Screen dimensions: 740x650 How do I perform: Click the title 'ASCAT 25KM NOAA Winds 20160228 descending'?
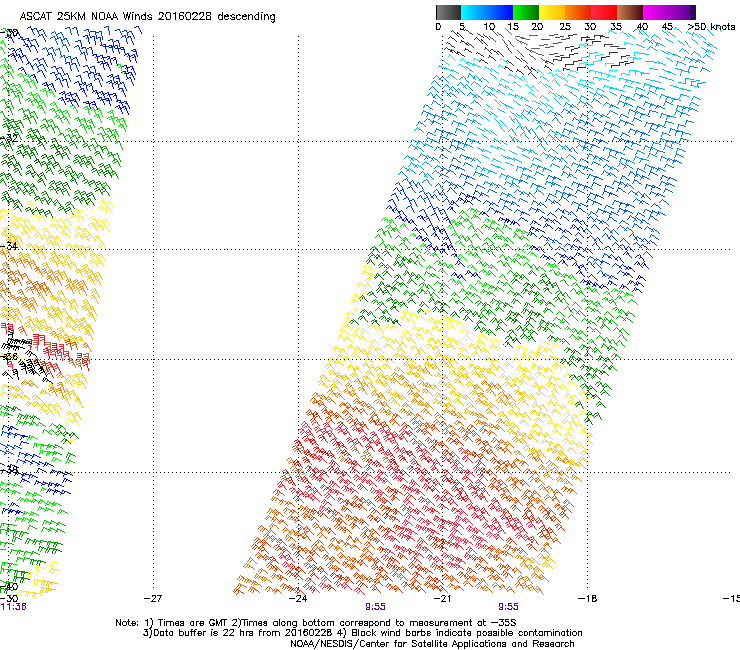[x=148, y=17]
